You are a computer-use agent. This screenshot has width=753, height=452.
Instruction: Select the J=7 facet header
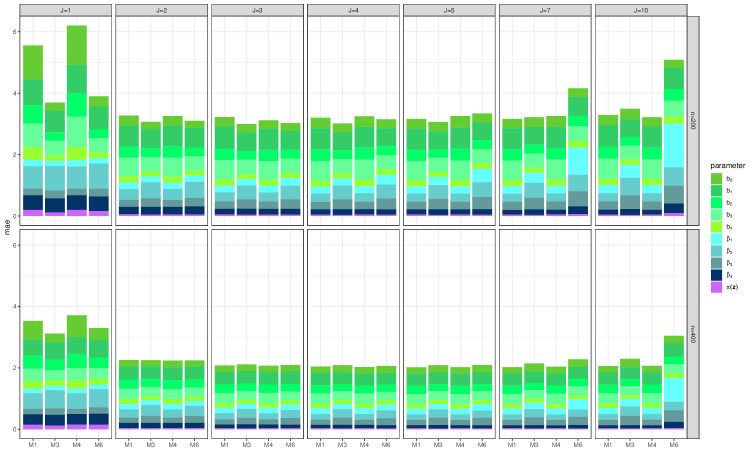[544, 10]
